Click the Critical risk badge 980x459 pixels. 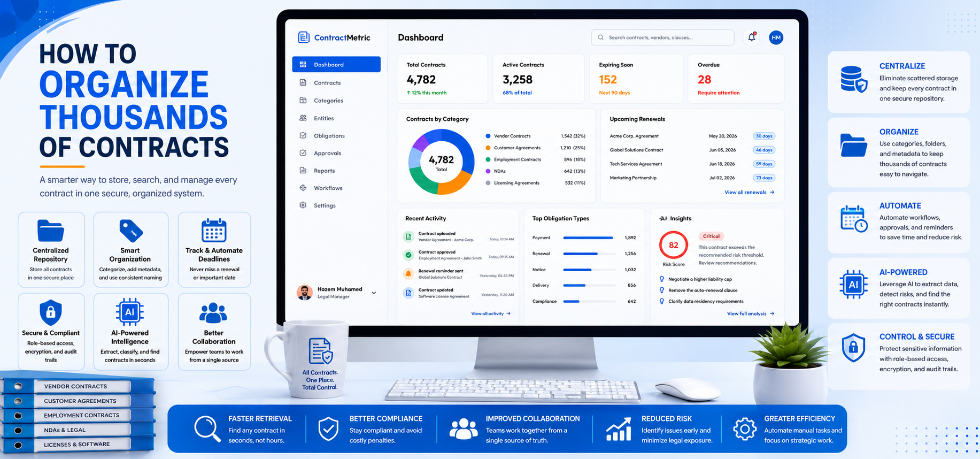tap(711, 236)
